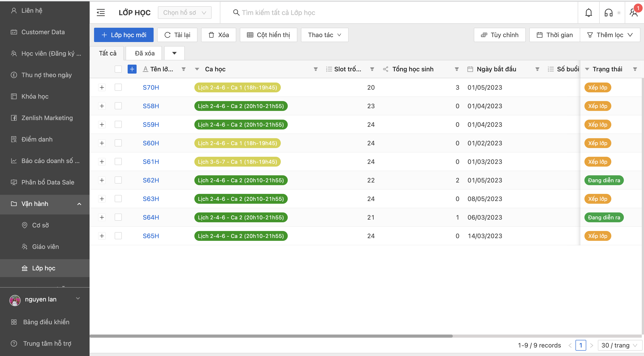Collapse sidebar with the menu fold icon
This screenshot has height=356, width=644.
pyautogui.click(x=101, y=13)
